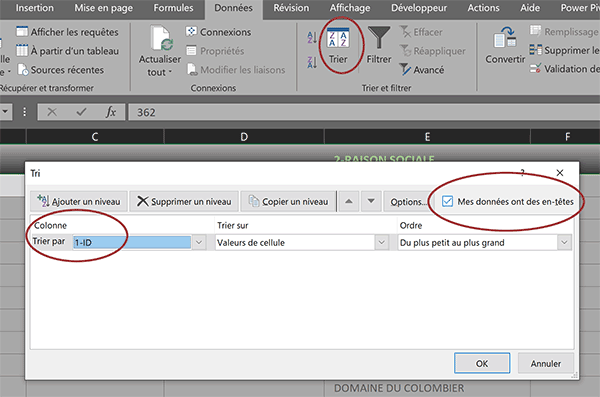Viewport: 600px width, 397px height.
Task: Click the fx insert function icon
Action: coord(111,112)
